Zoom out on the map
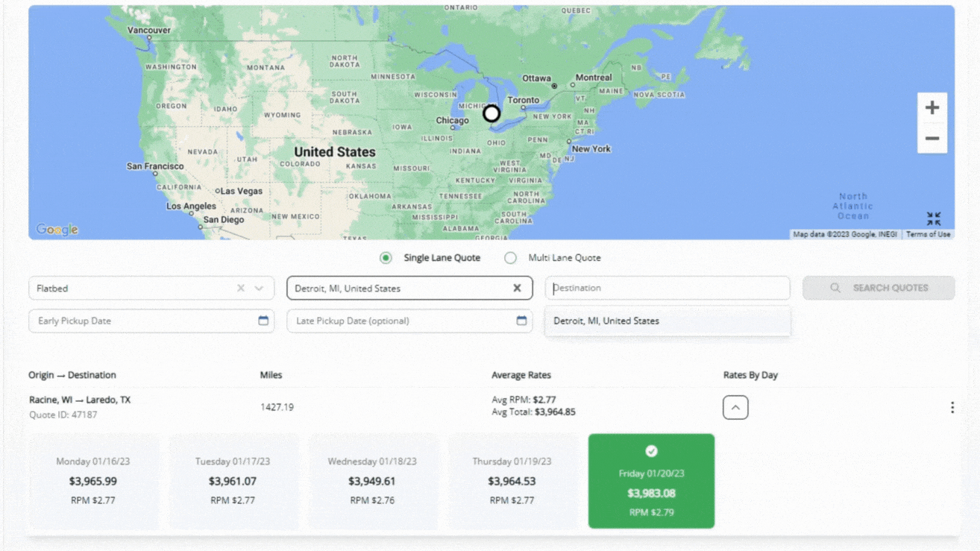 (932, 139)
